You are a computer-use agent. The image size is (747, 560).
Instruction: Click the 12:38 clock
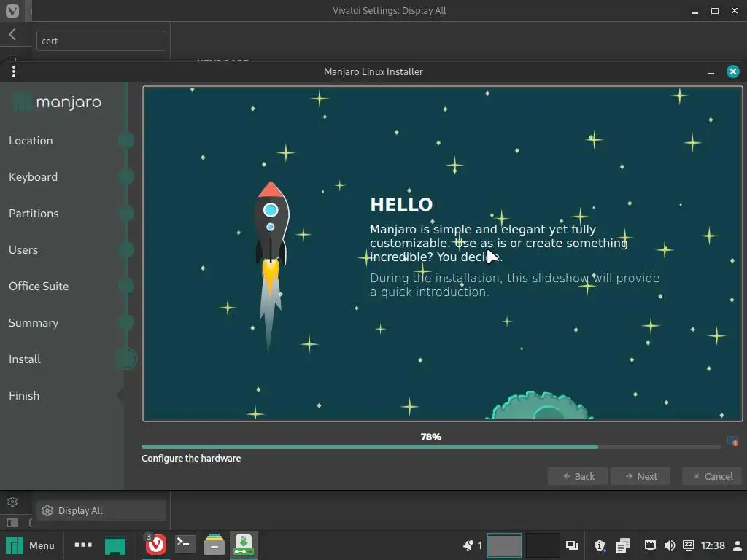click(x=713, y=545)
